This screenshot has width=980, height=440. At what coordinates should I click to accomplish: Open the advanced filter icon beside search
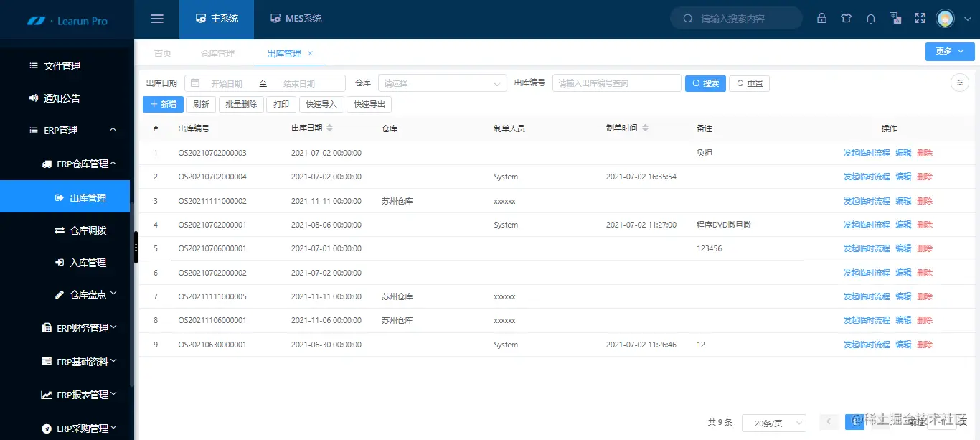click(x=959, y=83)
